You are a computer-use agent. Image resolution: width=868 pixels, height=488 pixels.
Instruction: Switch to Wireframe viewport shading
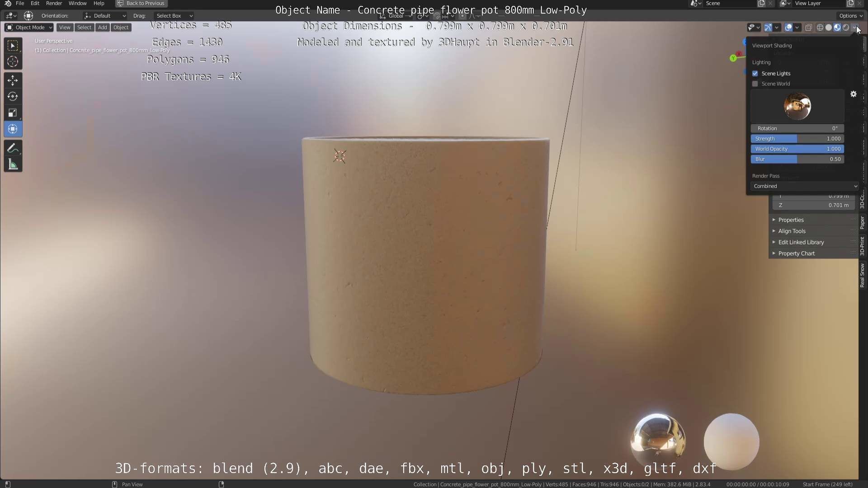coord(820,28)
